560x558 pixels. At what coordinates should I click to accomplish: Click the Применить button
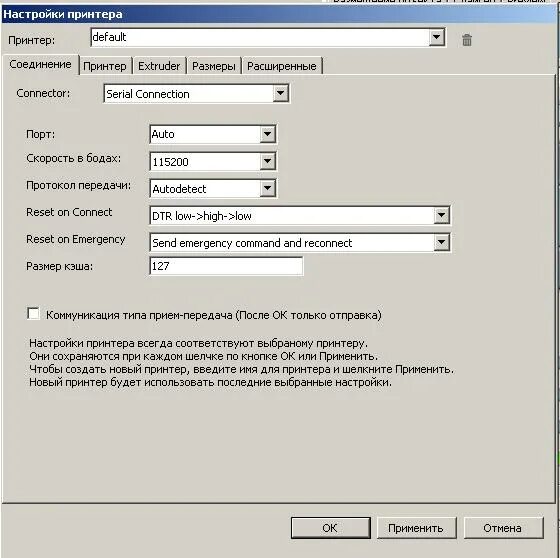click(x=416, y=528)
